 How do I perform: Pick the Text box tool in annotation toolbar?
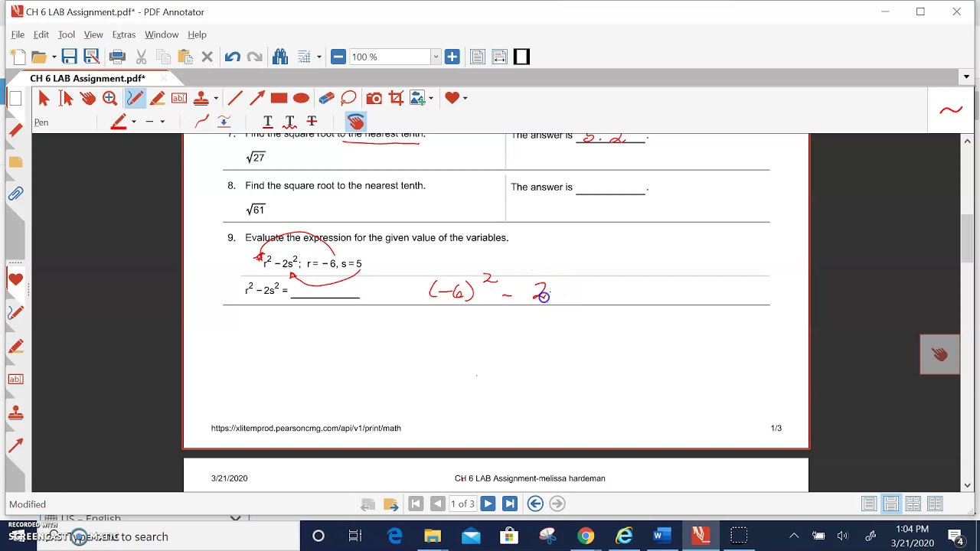(x=179, y=98)
